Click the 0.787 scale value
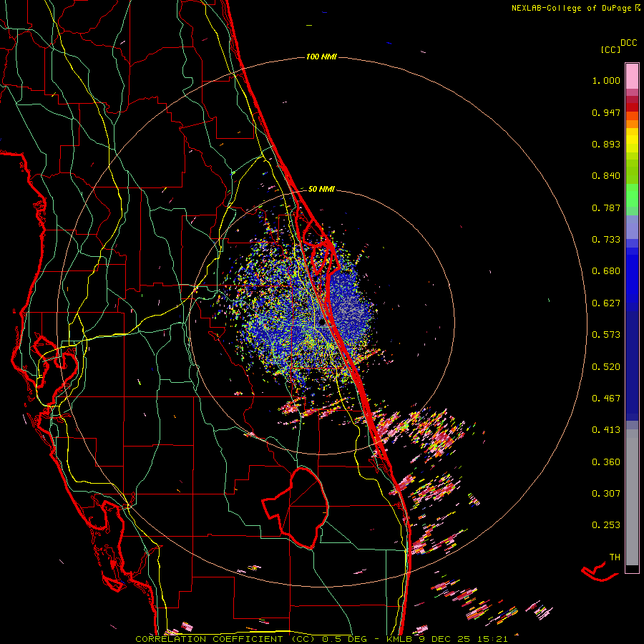The width and height of the screenshot is (644, 644). tap(606, 208)
